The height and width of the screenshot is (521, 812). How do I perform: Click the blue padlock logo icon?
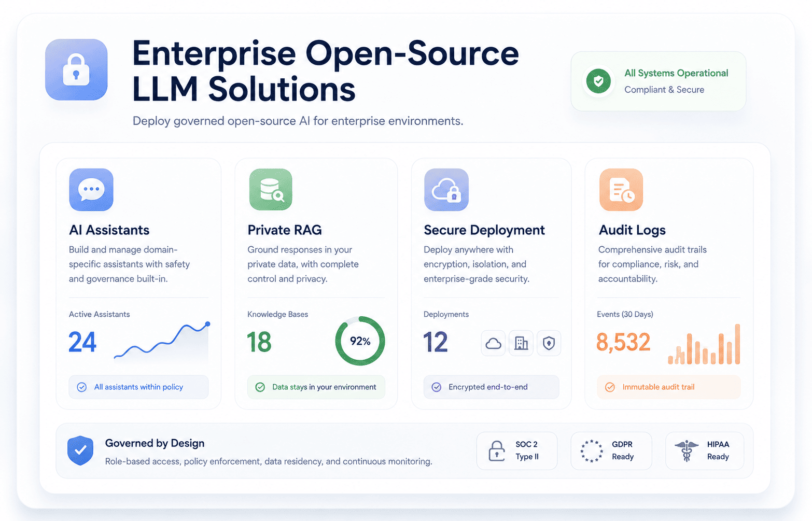click(x=76, y=69)
